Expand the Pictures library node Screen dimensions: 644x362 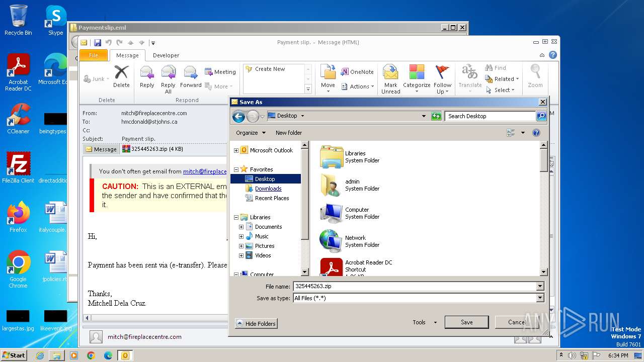(241, 246)
